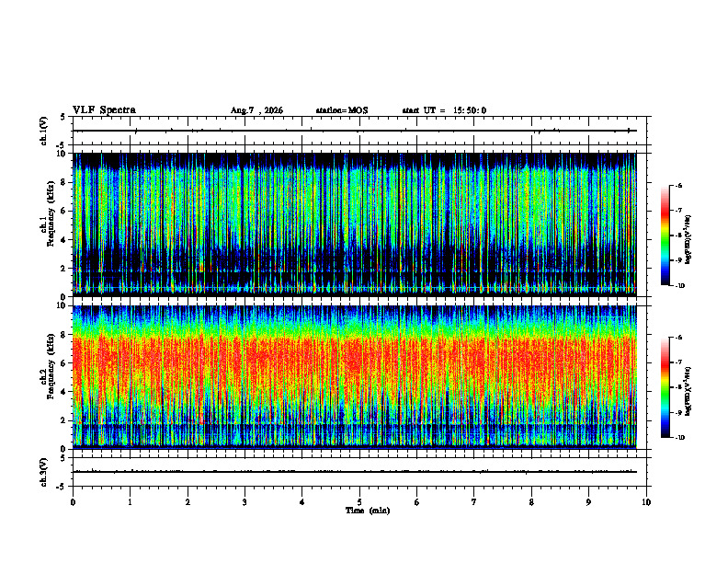
Task: Click the "-6" label on ch.1 colorbar
Action: [678, 185]
